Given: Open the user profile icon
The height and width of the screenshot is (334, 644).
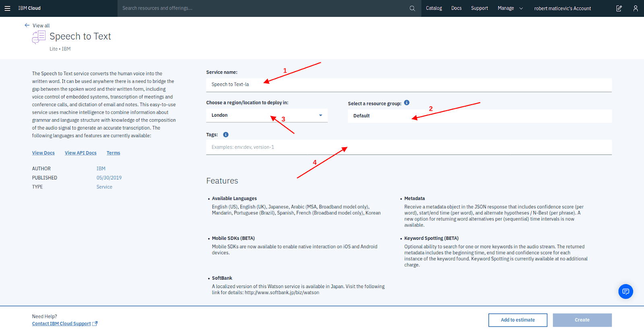Looking at the screenshot, I should click(636, 8).
